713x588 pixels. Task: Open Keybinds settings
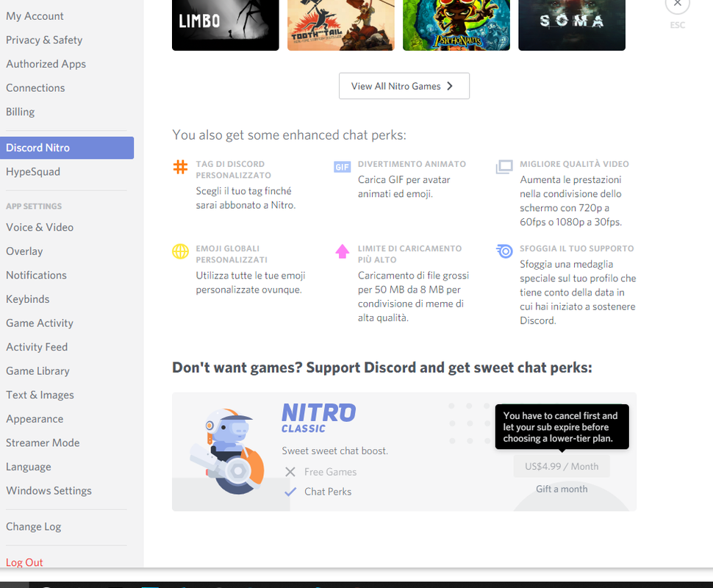pos(28,299)
